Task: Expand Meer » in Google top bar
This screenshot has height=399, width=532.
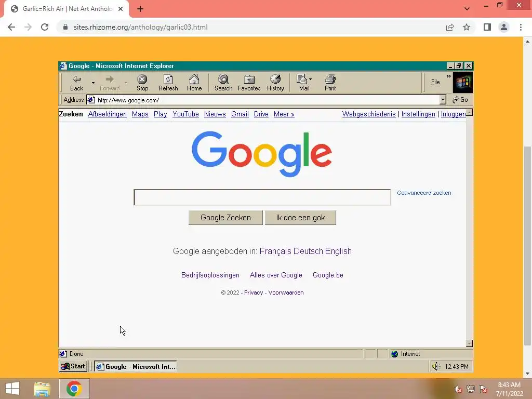Action: 284,114
